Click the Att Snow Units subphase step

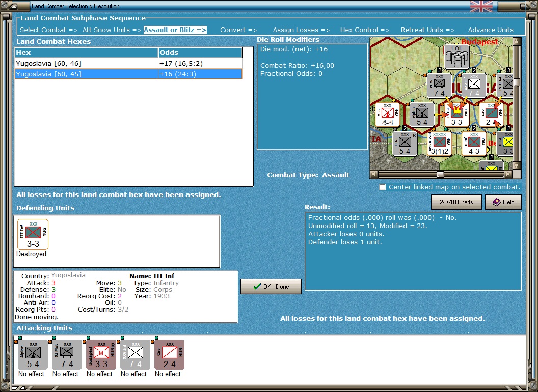tap(112, 30)
